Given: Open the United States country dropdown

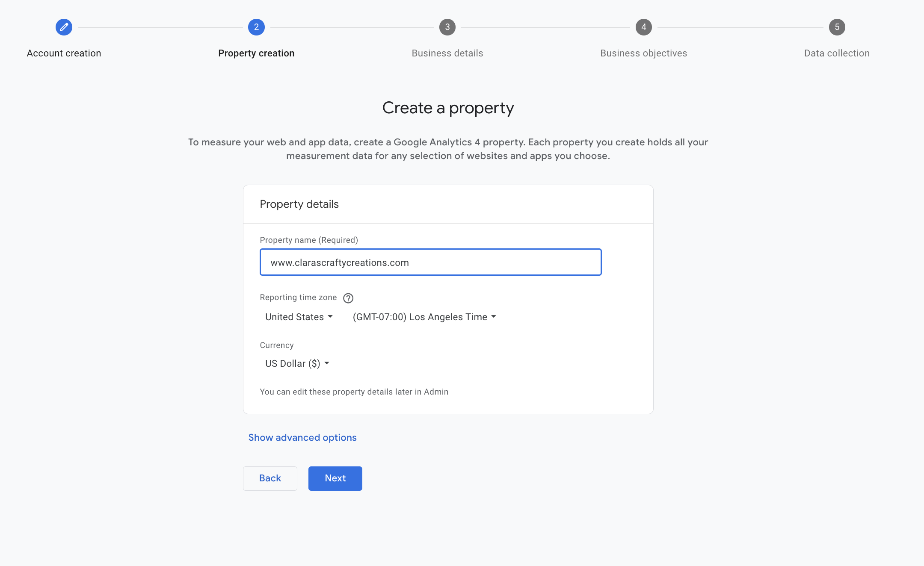Looking at the screenshot, I should (x=299, y=317).
